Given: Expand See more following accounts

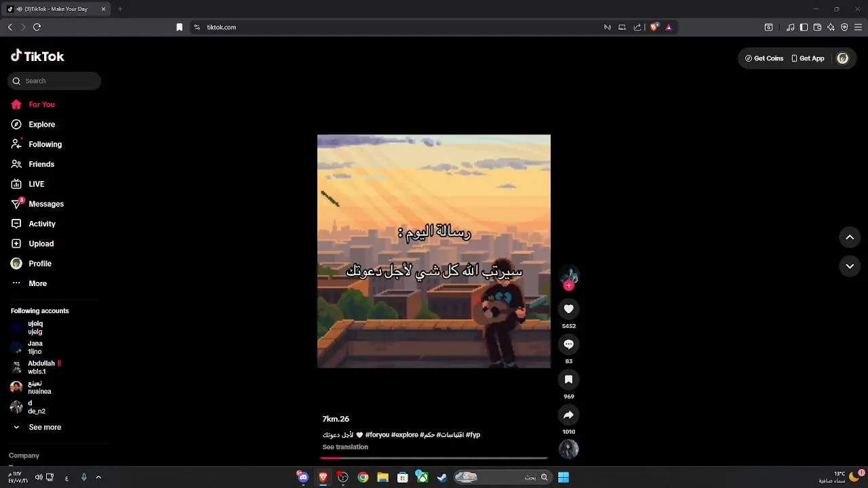Looking at the screenshot, I should (37, 428).
